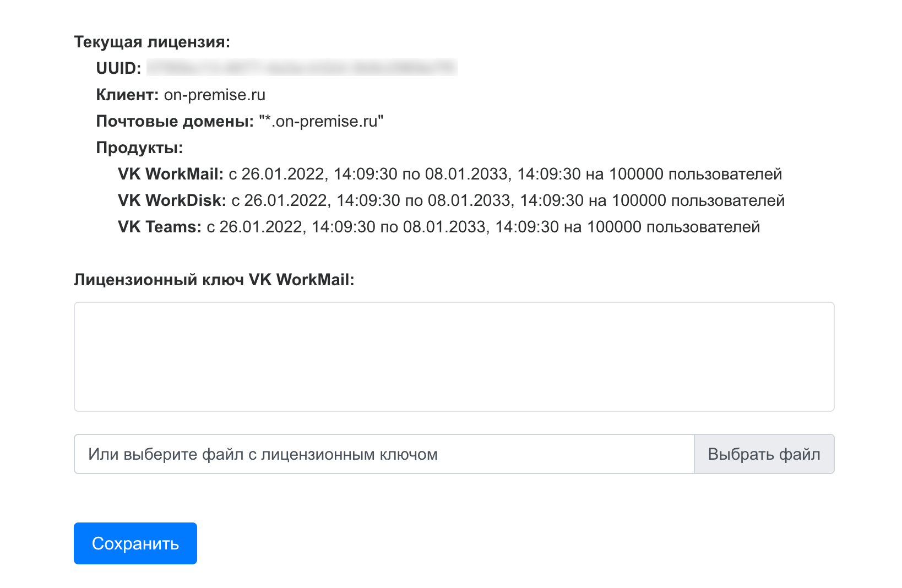Click the "VK Teams:" product name
The image size is (902, 588).
(x=160, y=227)
